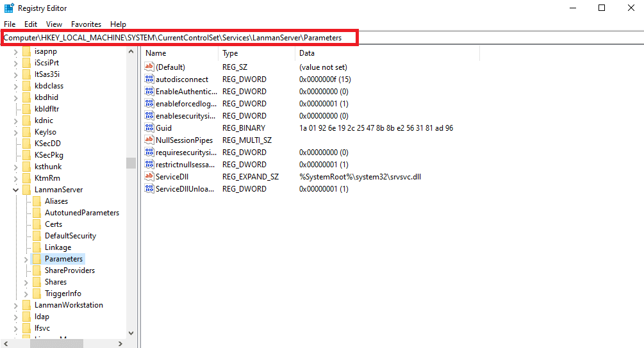The height and width of the screenshot is (348, 644).
Task: Click the REG_MULTI_SZ type cell
Action: pyautogui.click(x=247, y=140)
